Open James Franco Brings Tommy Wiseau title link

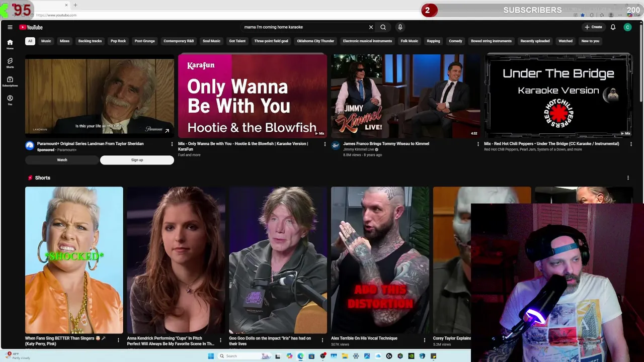pos(386,144)
